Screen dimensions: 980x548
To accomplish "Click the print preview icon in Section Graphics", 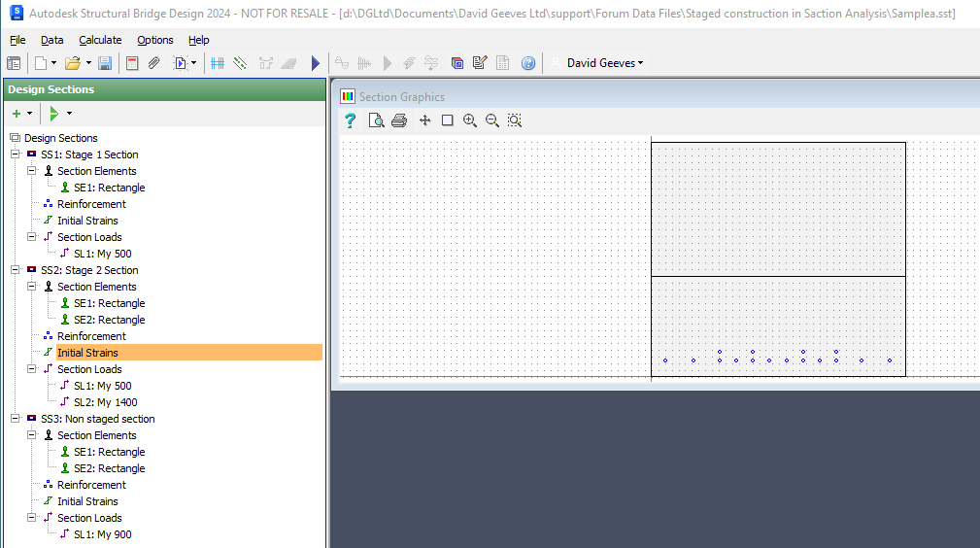I will coord(376,120).
